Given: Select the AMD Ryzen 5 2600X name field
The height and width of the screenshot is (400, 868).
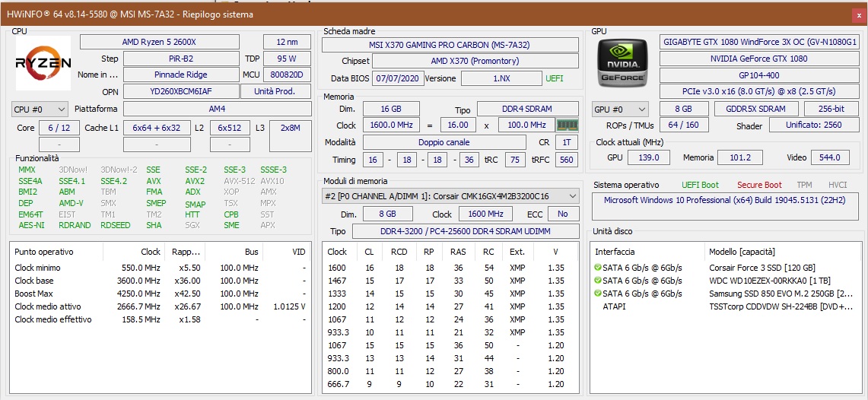Looking at the screenshot, I should pos(160,42).
